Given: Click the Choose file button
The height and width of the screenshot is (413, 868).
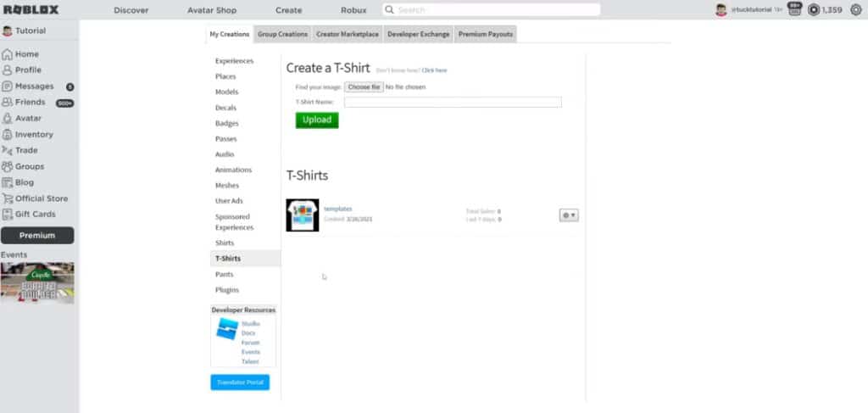Looking at the screenshot, I should click(364, 87).
